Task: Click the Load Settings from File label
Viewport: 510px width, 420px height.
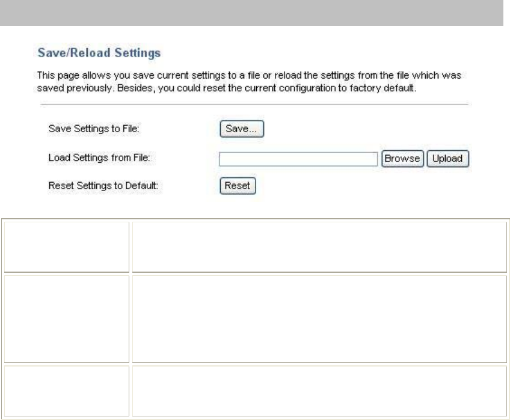Action: pos(99,157)
